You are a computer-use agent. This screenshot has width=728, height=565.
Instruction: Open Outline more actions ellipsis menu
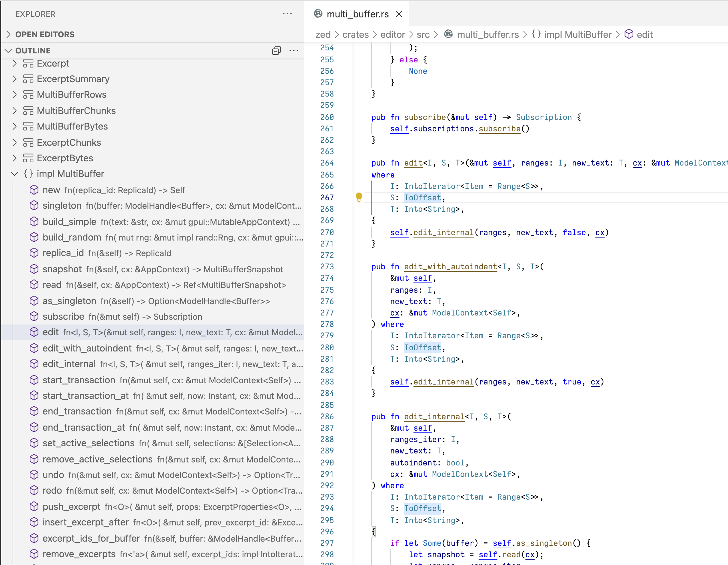294,51
